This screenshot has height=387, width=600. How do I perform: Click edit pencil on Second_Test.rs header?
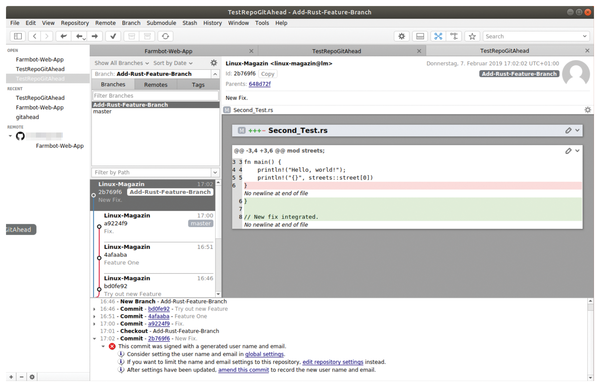(568, 131)
